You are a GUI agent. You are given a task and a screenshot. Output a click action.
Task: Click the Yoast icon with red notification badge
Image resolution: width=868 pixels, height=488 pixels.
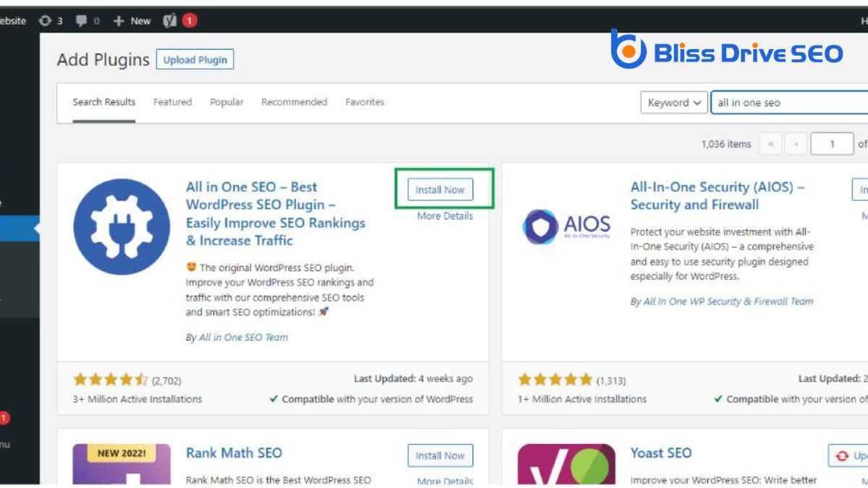pyautogui.click(x=179, y=21)
